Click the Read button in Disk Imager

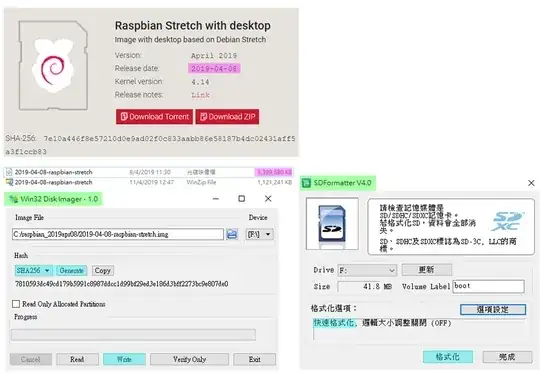77,359
